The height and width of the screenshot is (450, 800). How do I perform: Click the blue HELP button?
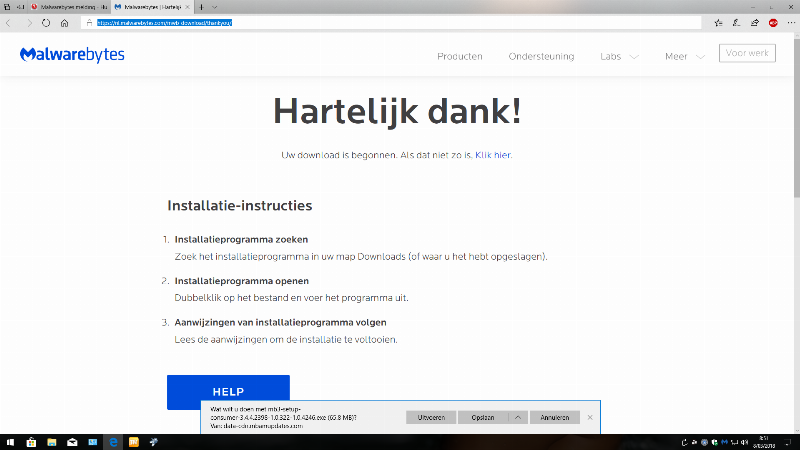228,392
